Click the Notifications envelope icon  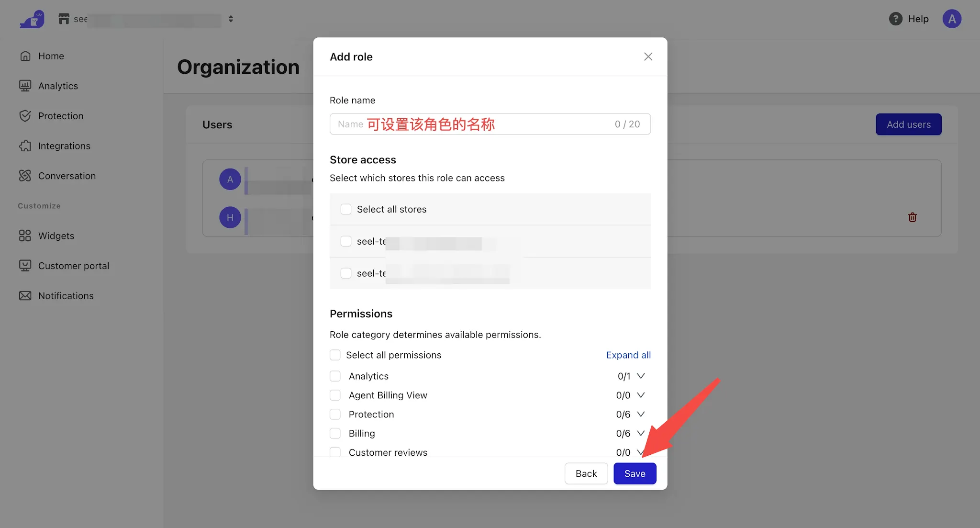[x=25, y=296]
